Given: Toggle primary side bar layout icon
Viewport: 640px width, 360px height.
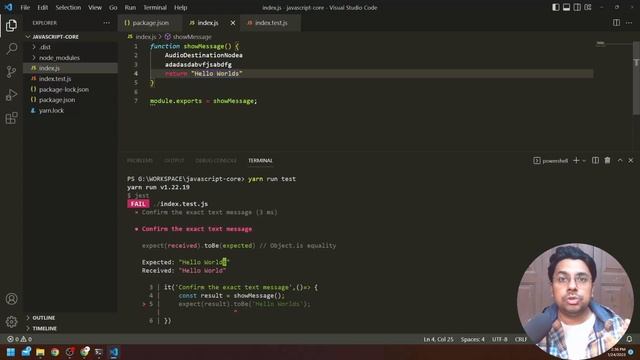Looking at the screenshot, I should click(556, 7).
